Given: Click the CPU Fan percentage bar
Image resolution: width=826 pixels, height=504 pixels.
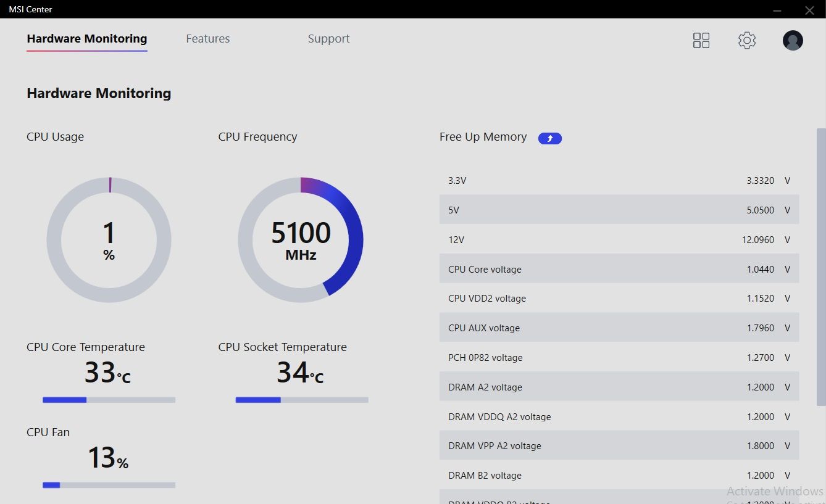Looking at the screenshot, I should [x=109, y=485].
